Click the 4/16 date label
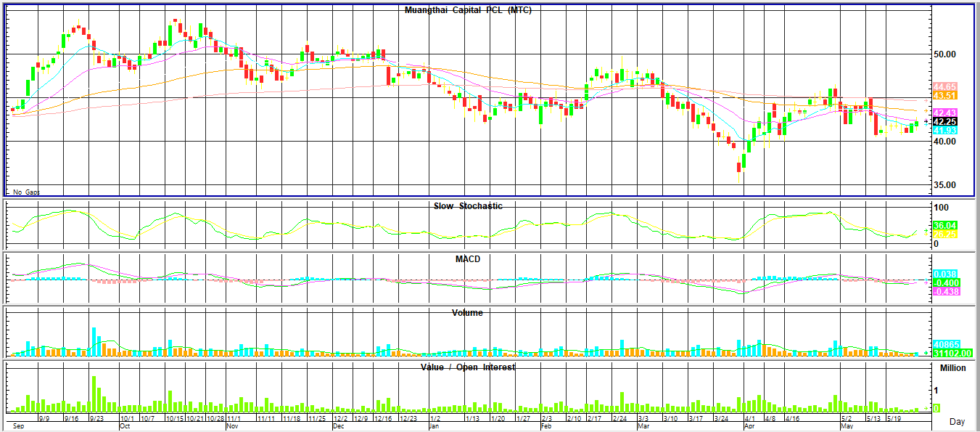This screenshot has height=432, width=980. (x=793, y=419)
